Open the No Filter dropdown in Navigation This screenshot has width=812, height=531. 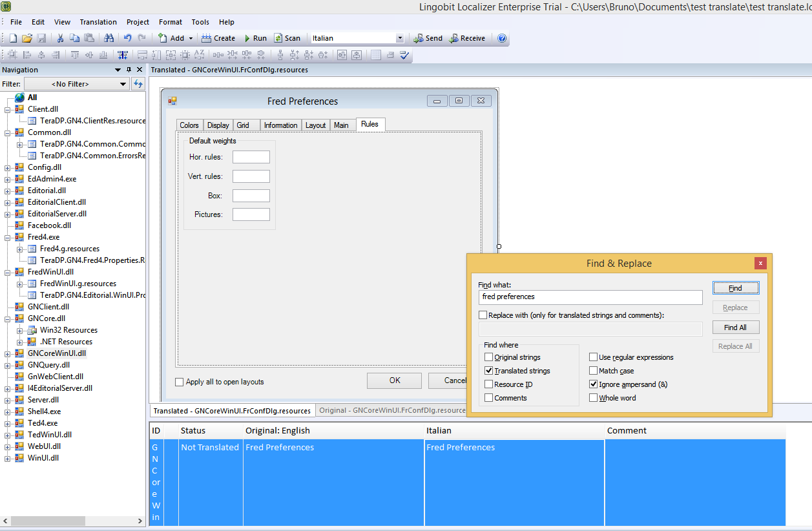[77, 84]
